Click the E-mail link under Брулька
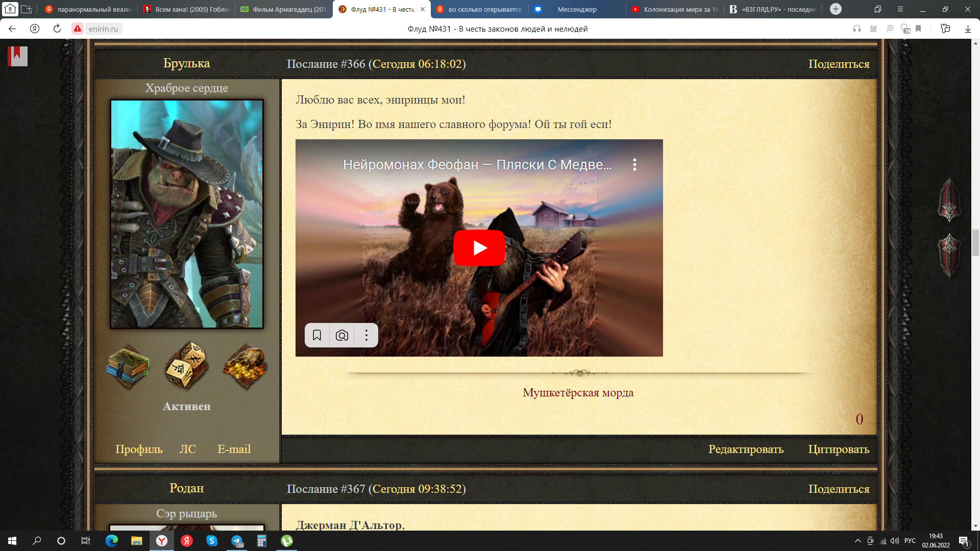Image resolution: width=980 pixels, height=551 pixels. (x=234, y=449)
